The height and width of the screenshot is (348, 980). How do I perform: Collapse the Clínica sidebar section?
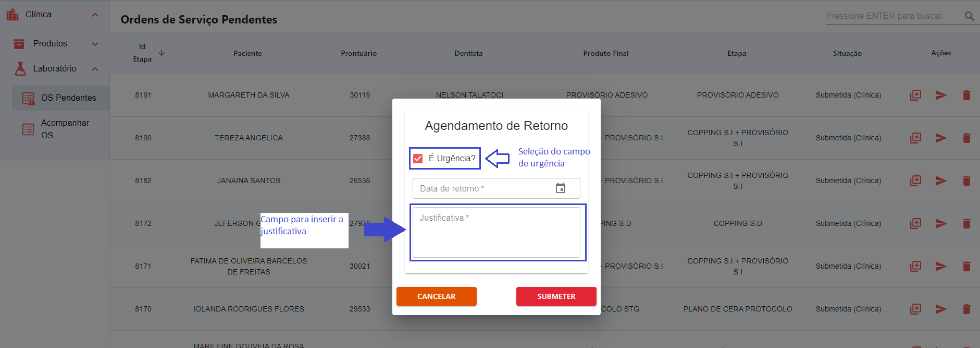tap(95, 15)
